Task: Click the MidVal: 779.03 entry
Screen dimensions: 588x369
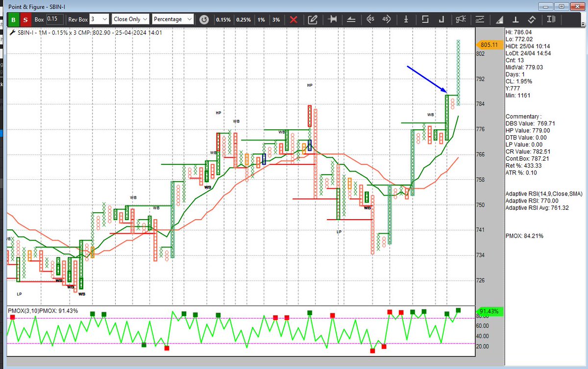Action: coord(524,67)
